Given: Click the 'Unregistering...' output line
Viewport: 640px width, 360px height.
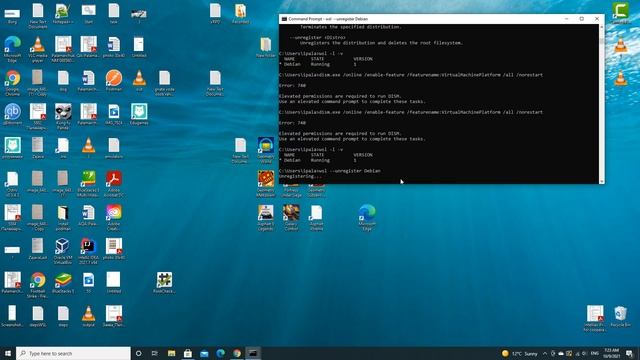Looking at the screenshot, I should pos(300,176).
